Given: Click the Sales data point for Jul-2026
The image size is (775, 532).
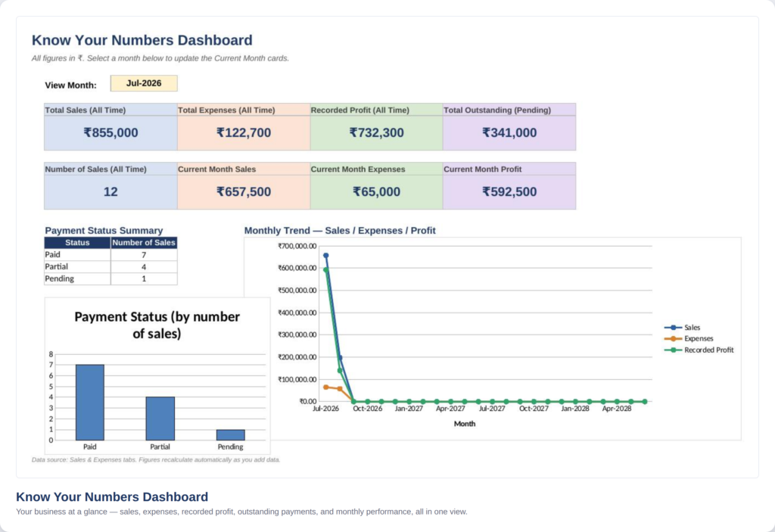Looking at the screenshot, I should [325, 256].
